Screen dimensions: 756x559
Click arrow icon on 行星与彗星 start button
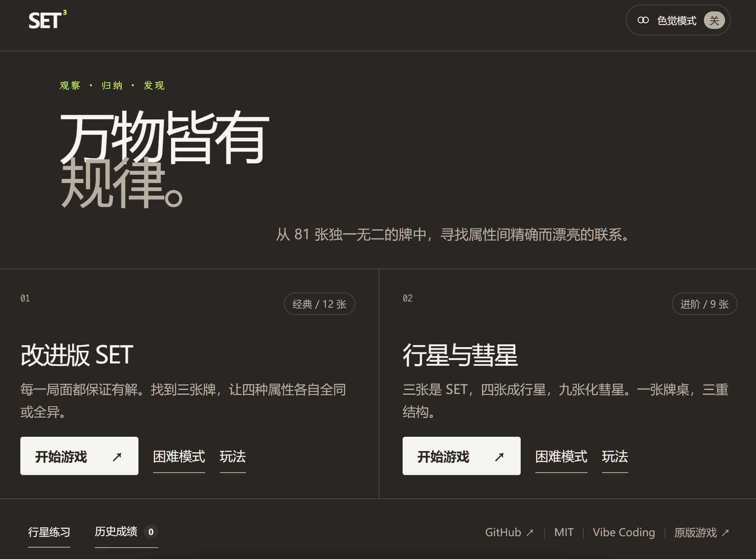click(500, 457)
